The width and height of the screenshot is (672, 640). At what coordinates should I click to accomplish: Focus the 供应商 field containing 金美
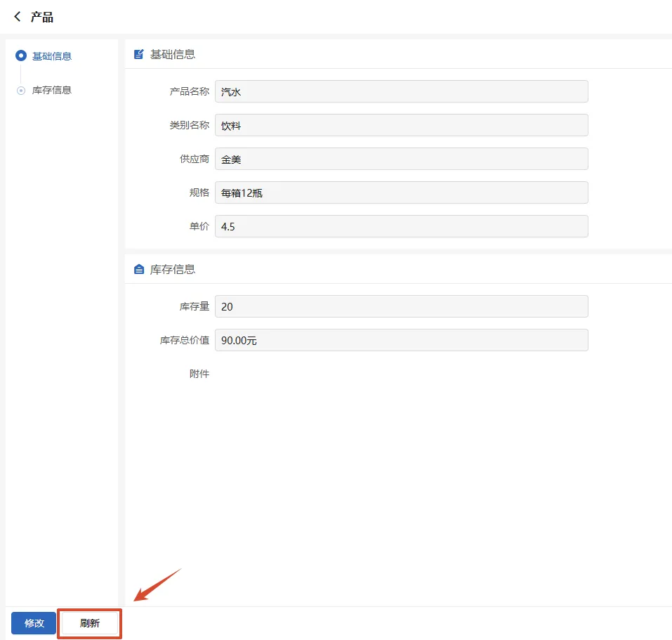(x=401, y=159)
